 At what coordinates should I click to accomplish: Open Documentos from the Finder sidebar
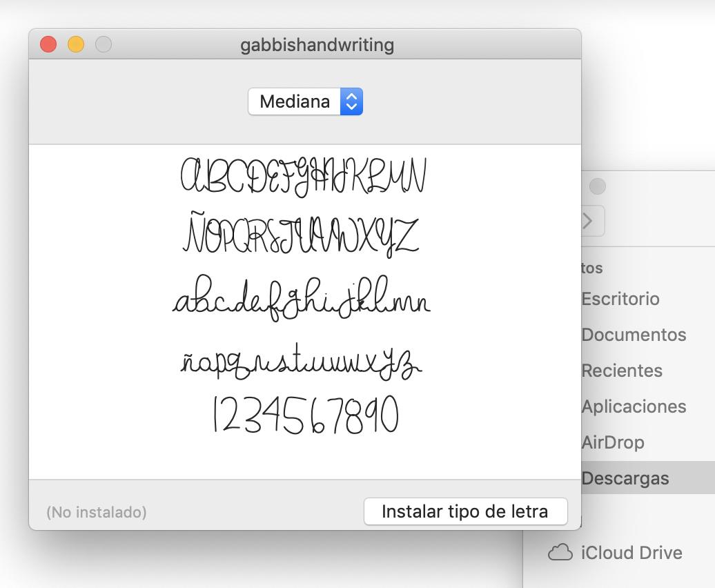pyautogui.click(x=634, y=335)
